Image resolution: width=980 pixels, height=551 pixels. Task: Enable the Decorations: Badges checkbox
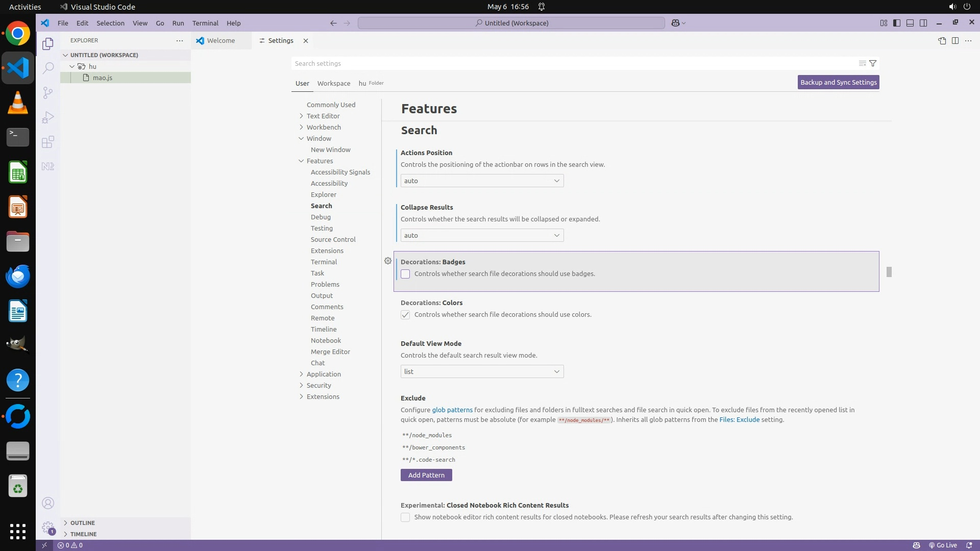(x=405, y=274)
